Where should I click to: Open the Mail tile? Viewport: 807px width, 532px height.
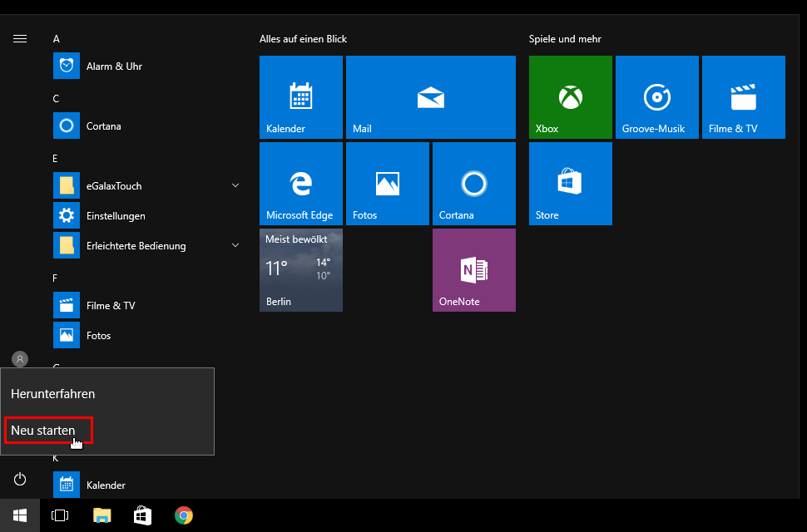(431, 97)
